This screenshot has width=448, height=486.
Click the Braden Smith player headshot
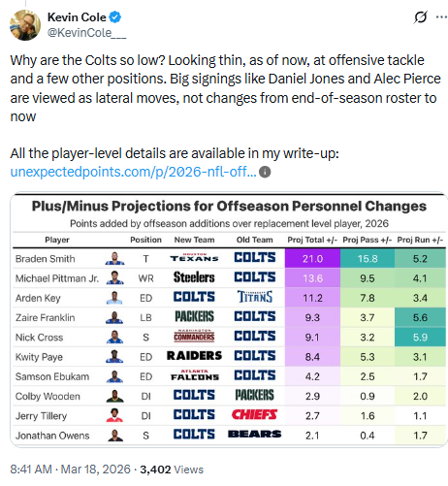[x=114, y=258]
